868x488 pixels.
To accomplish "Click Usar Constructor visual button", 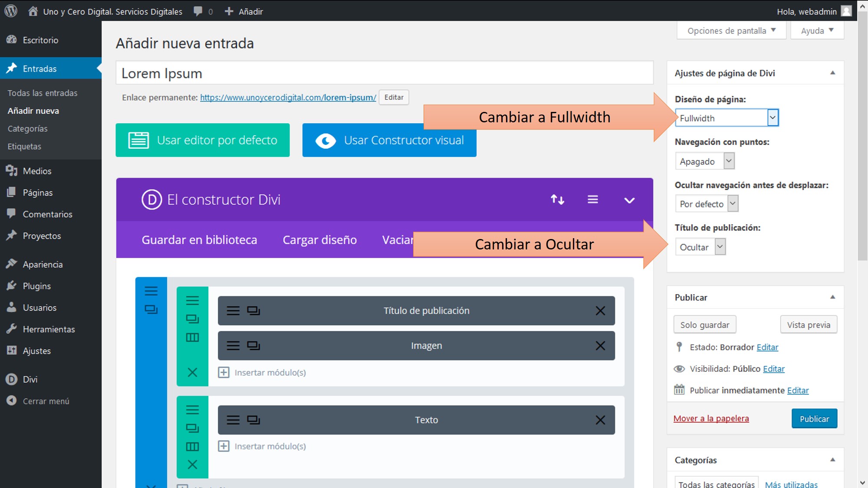I will point(389,140).
